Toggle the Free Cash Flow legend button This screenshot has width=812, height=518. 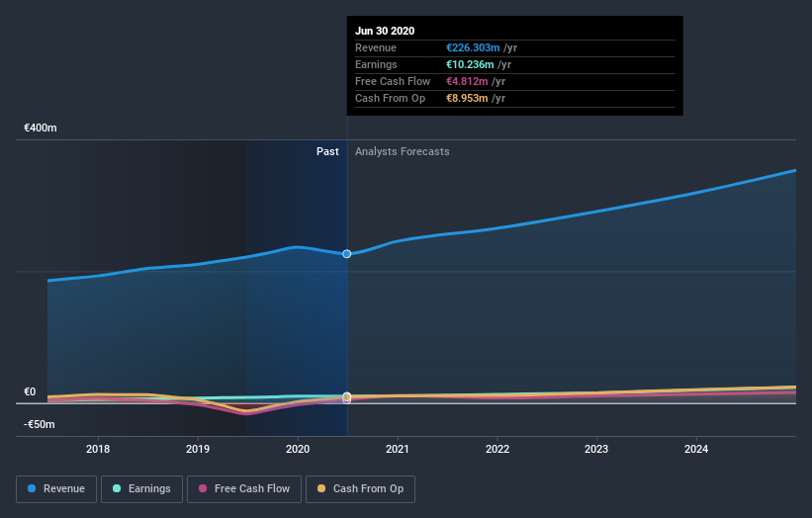(244, 489)
